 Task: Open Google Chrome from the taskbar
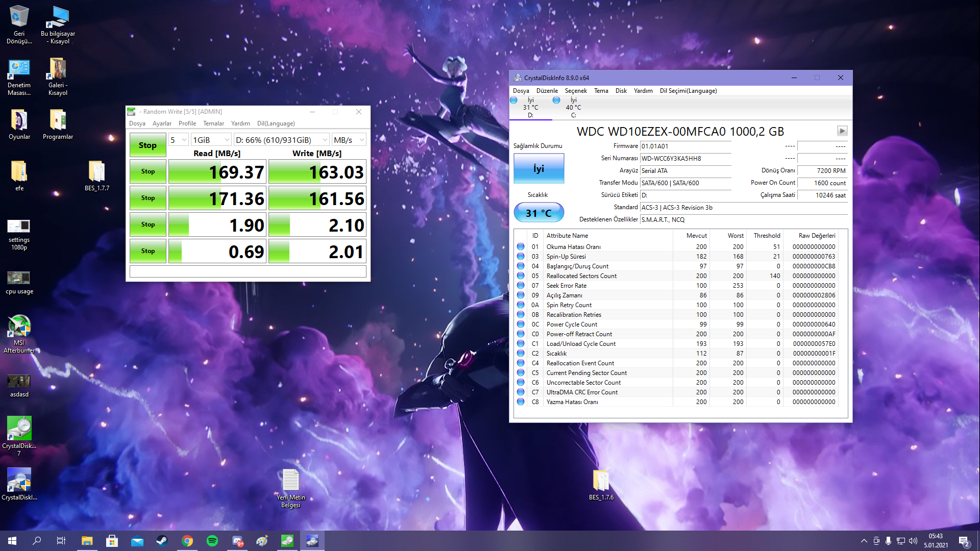tap(187, 541)
